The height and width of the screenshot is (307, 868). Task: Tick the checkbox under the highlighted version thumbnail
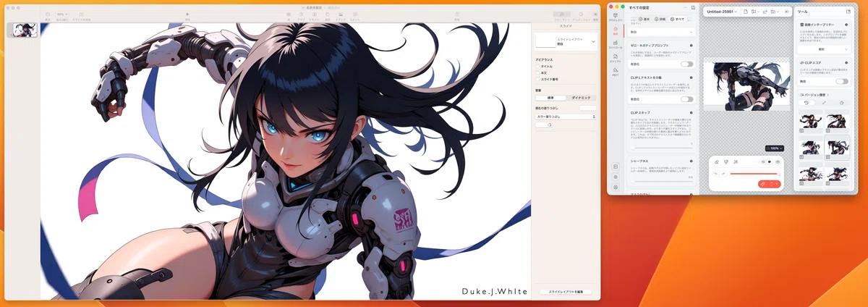(828, 156)
